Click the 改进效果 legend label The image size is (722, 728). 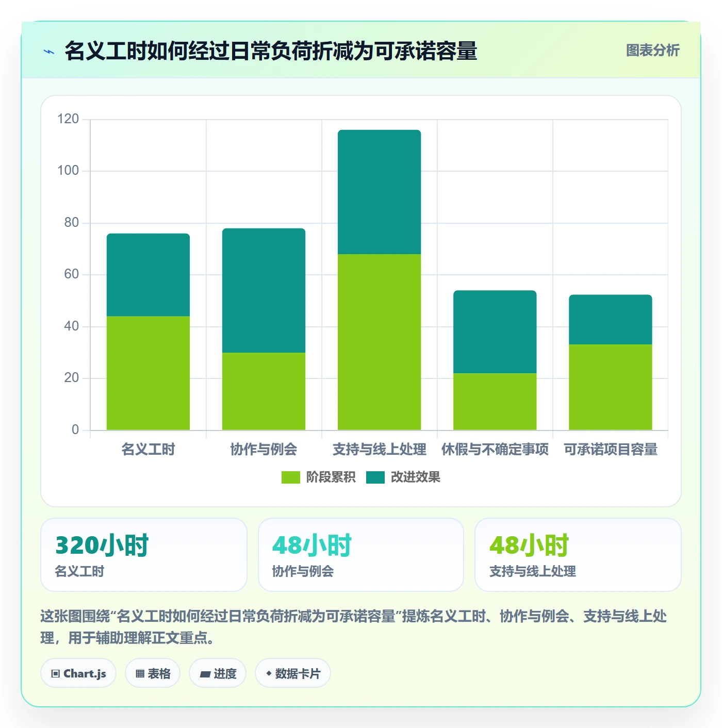pyautogui.click(x=416, y=477)
